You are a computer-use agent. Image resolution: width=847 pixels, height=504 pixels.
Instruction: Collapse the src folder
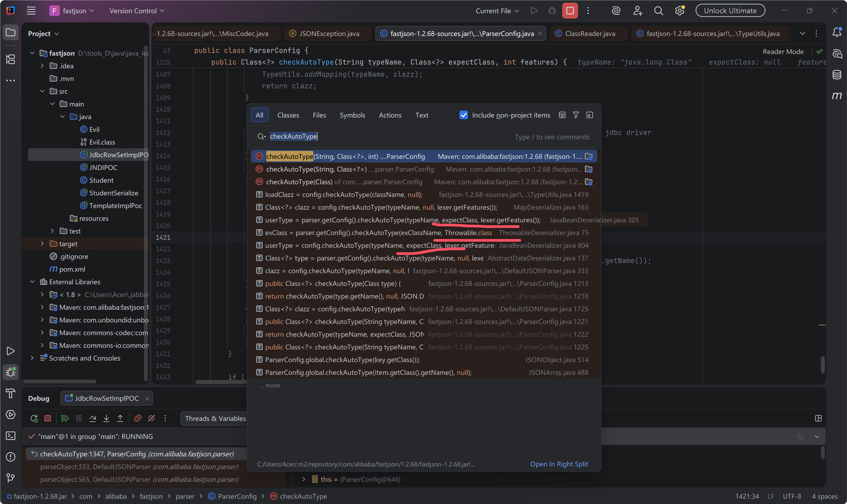(42, 91)
